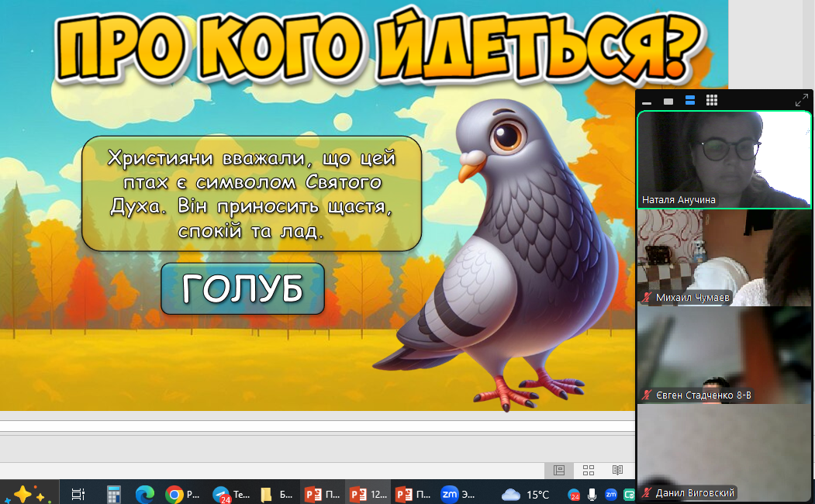
Task: Open Google Chrome window in taskbar
Action: (183, 494)
